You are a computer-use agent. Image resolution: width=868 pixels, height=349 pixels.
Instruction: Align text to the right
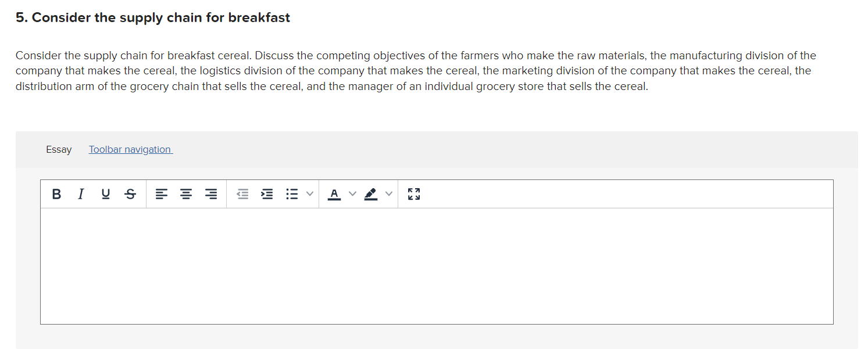(210, 194)
